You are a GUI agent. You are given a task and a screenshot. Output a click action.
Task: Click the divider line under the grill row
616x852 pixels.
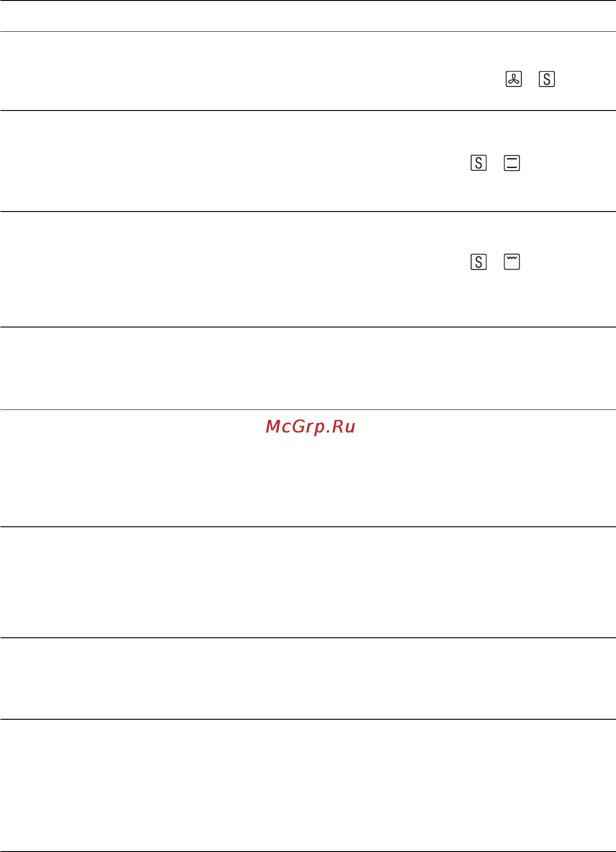pyautogui.click(x=308, y=327)
